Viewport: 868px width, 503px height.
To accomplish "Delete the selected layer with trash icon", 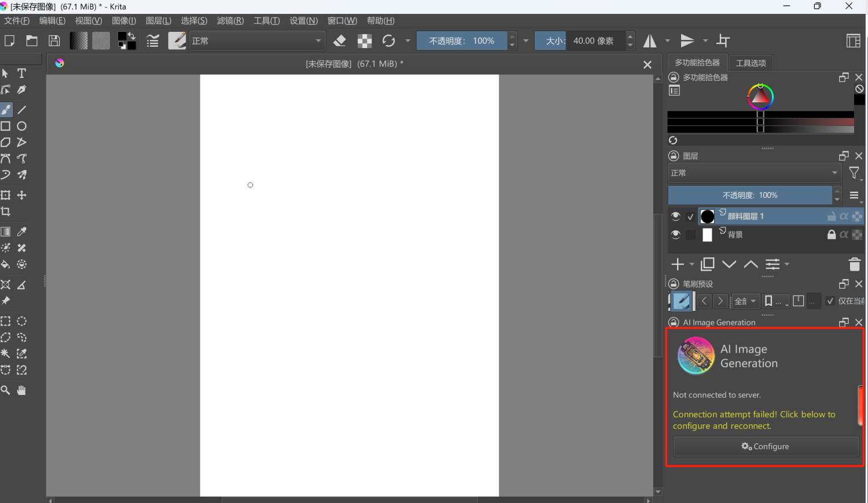I will click(855, 264).
